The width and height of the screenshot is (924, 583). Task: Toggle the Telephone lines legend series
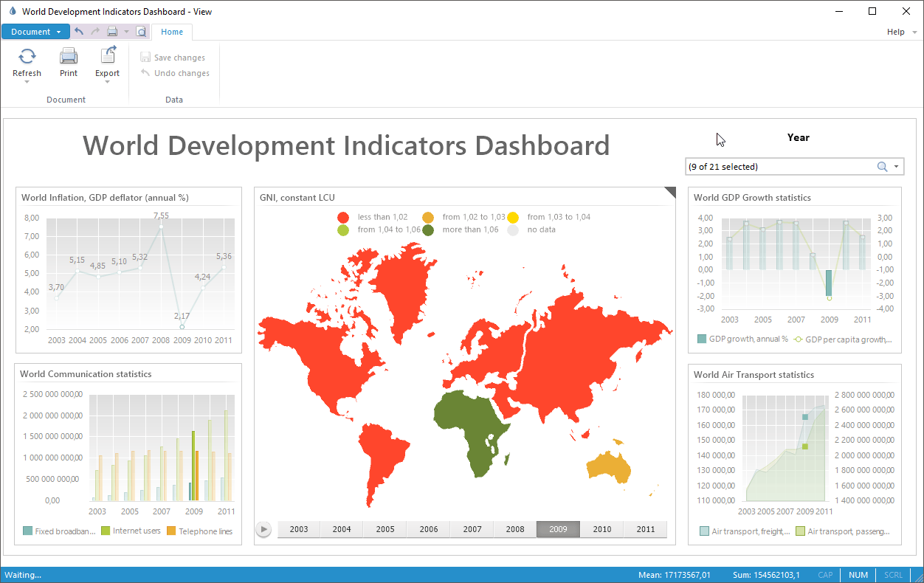point(198,531)
